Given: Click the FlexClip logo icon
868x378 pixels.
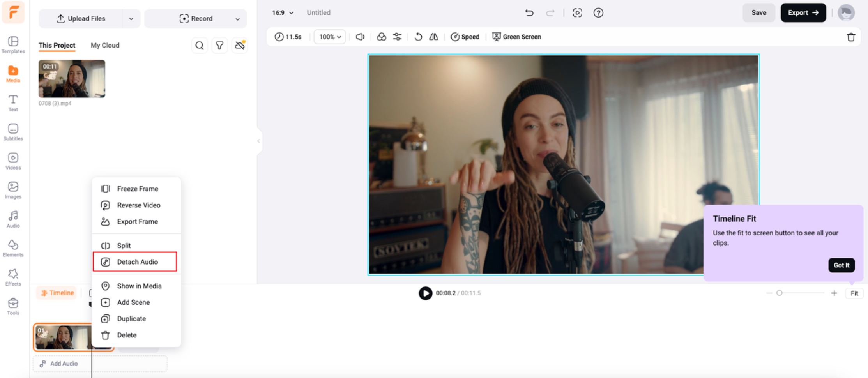Looking at the screenshot, I should pos(13,12).
